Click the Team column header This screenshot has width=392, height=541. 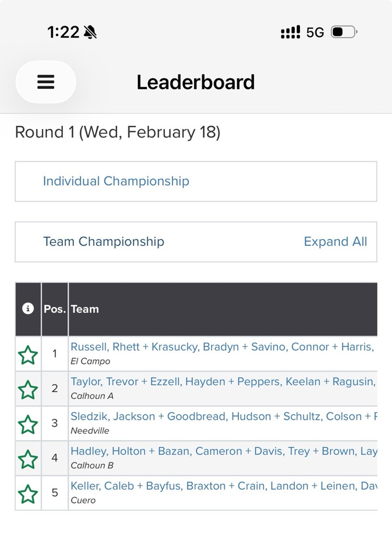(85, 309)
